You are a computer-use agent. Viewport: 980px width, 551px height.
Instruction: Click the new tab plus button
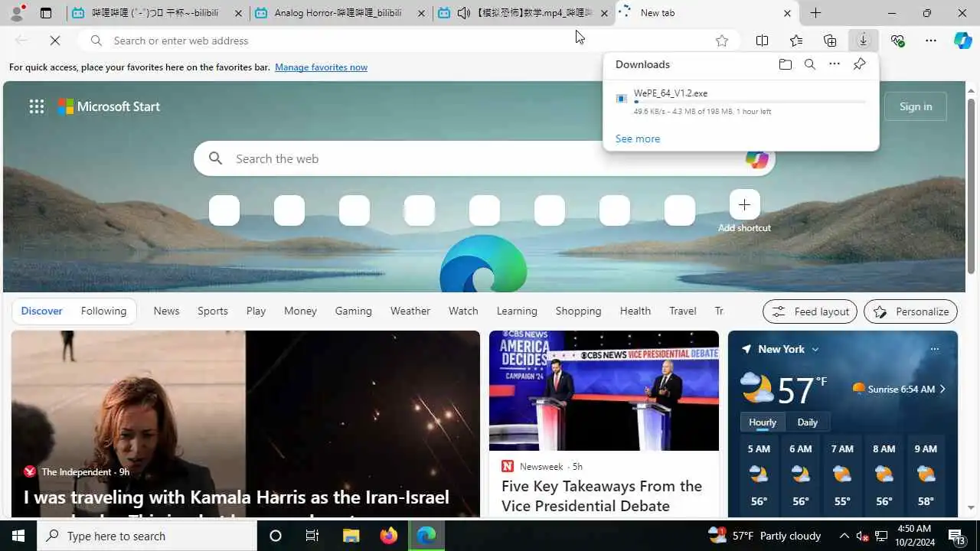[815, 13]
